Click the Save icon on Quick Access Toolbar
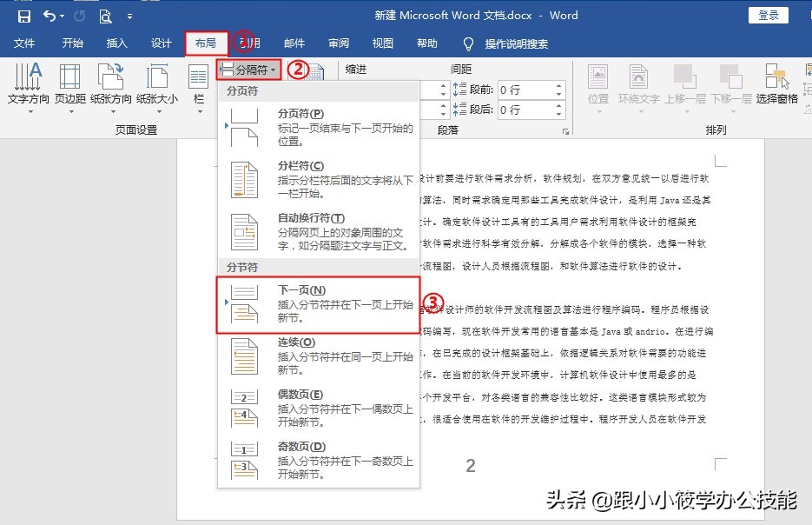Viewport: 812px width, 525px height. click(24, 15)
